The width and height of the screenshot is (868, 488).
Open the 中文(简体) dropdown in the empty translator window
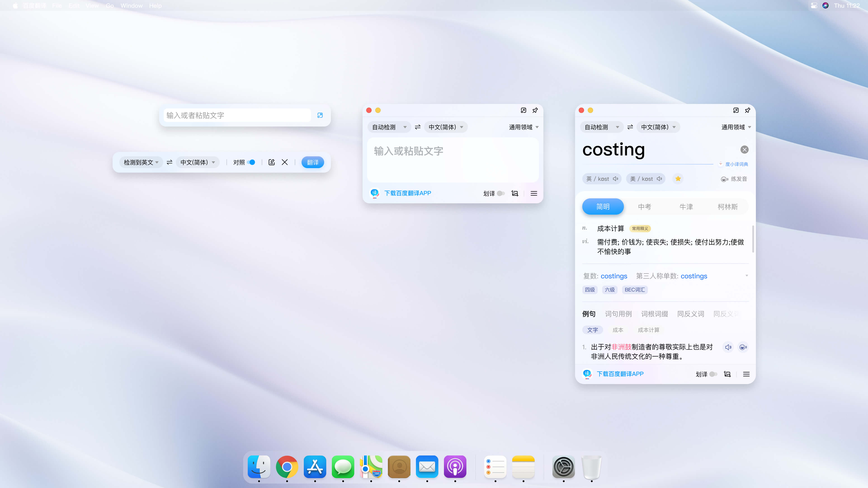click(446, 127)
